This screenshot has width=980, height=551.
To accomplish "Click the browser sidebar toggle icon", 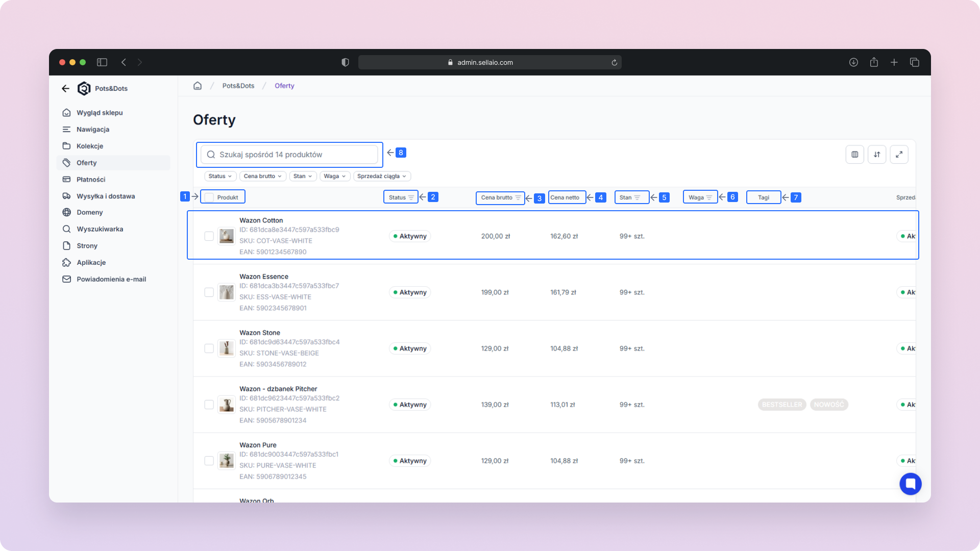I will click(102, 62).
